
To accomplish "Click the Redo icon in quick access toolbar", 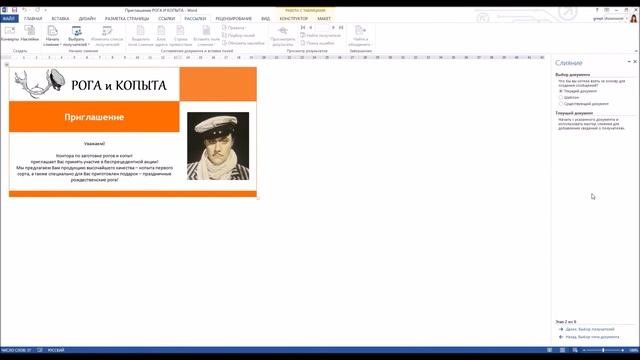I will tap(37, 10).
